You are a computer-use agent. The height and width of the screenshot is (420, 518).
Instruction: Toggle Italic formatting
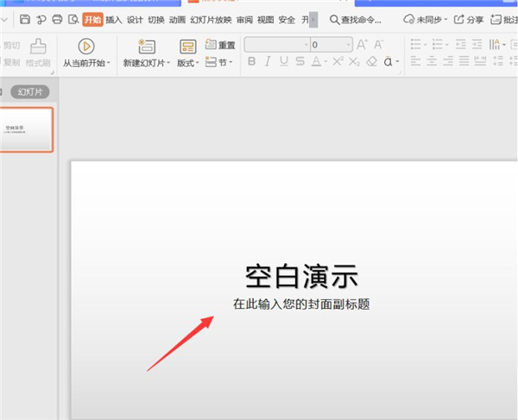(268, 61)
